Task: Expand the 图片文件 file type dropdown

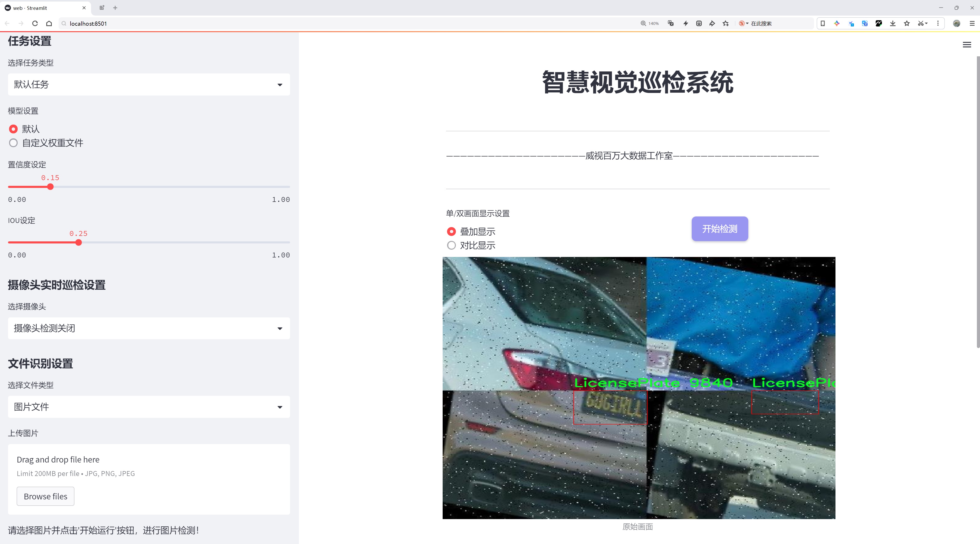Action: click(149, 407)
